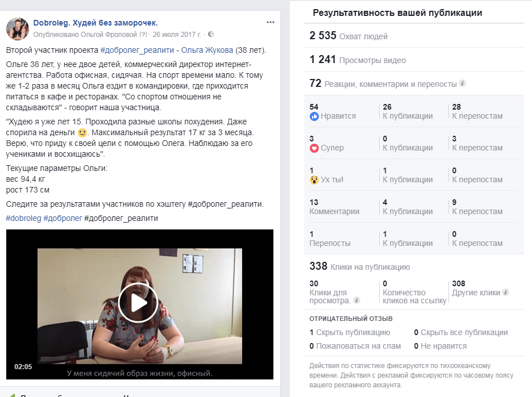Image resolution: width=532 pixels, height=397 pixels.
Task: Click the #добролег_реалити hashtag in first line
Action: click(x=137, y=50)
